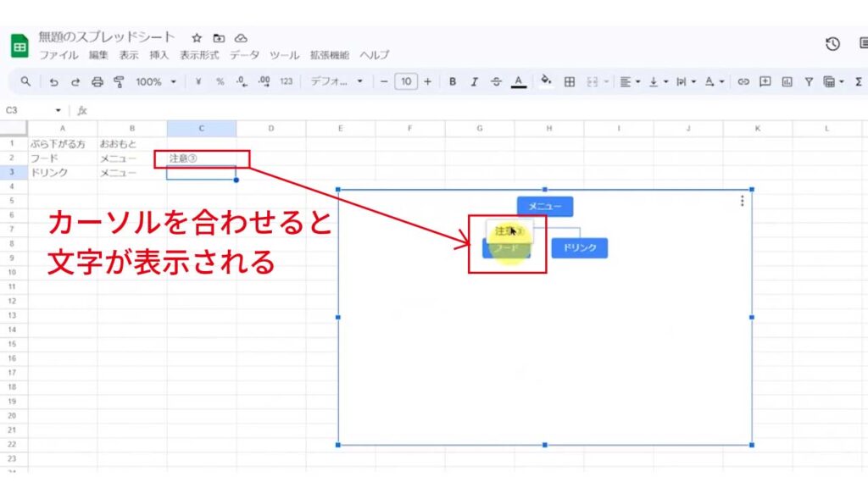This screenshot has height=488, width=868.
Task: Select cell A3 ドリンク
Action: click(x=63, y=173)
